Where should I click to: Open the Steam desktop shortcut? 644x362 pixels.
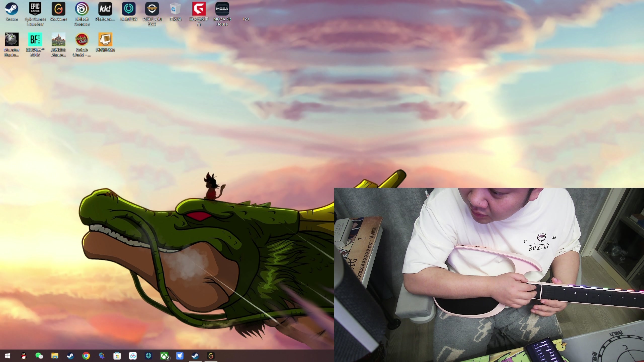(x=12, y=9)
